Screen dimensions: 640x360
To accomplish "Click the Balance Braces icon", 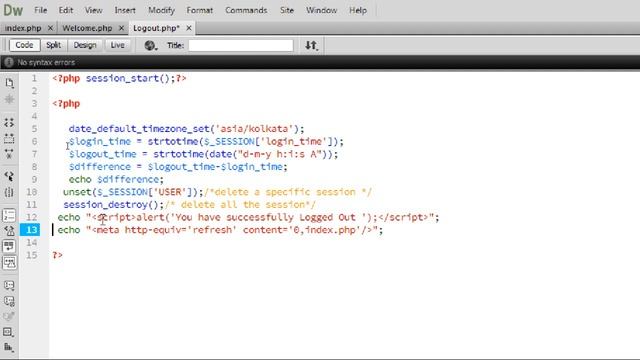I will click(x=9, y=192).
